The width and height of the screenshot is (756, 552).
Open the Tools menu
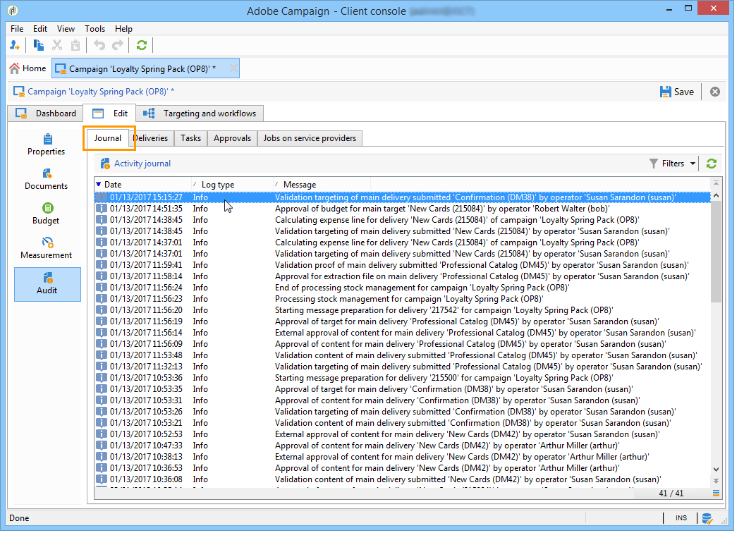pyautogui.click(x=94, y=29)
